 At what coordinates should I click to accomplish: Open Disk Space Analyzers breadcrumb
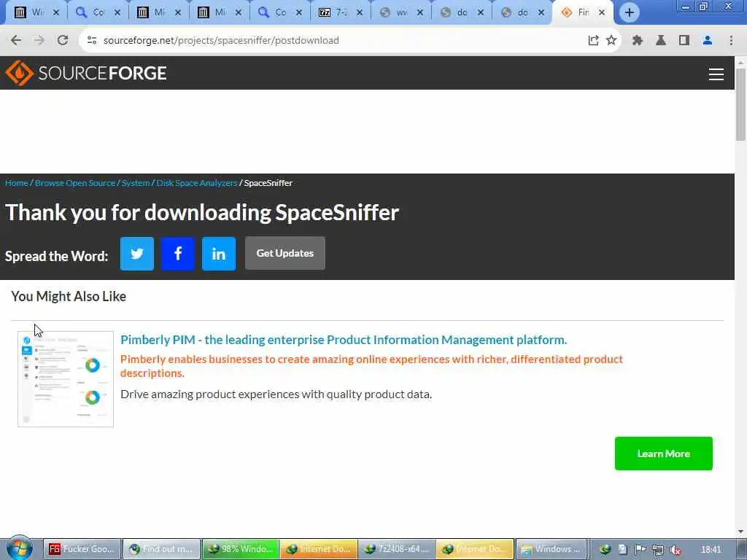tap(197, 183)
